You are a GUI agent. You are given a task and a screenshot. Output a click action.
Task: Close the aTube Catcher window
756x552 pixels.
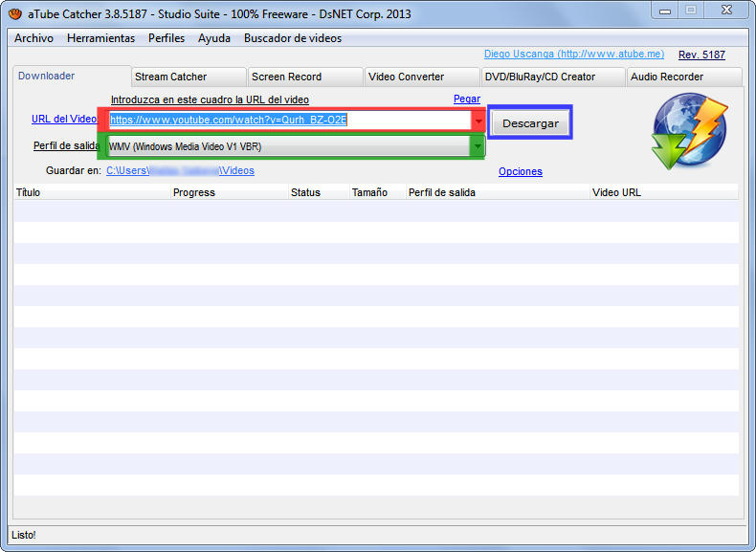click(726, 11)
